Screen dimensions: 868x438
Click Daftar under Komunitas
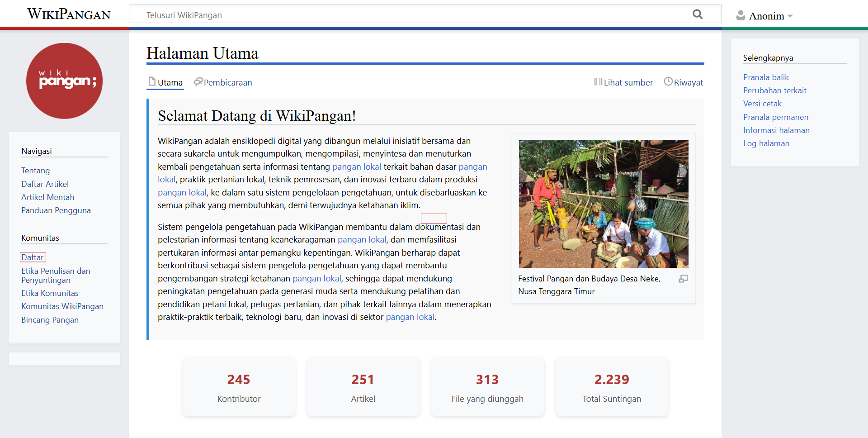(33, 257)
